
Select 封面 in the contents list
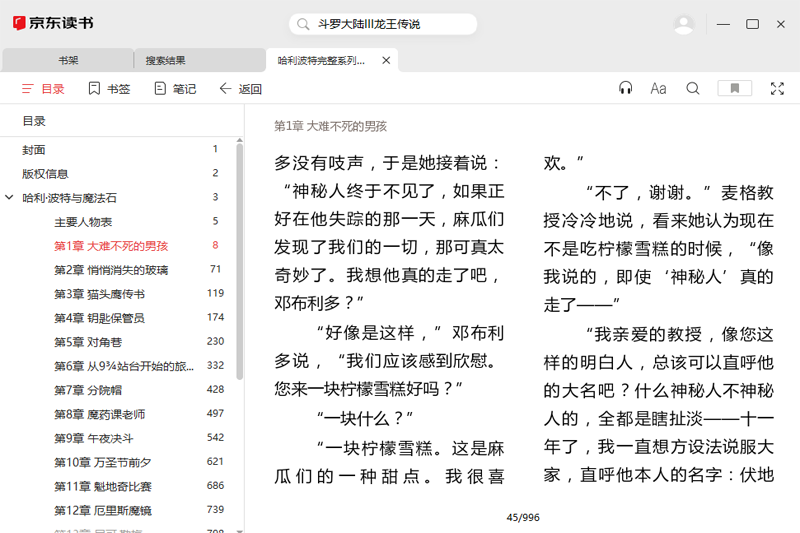tap(34, 150)
